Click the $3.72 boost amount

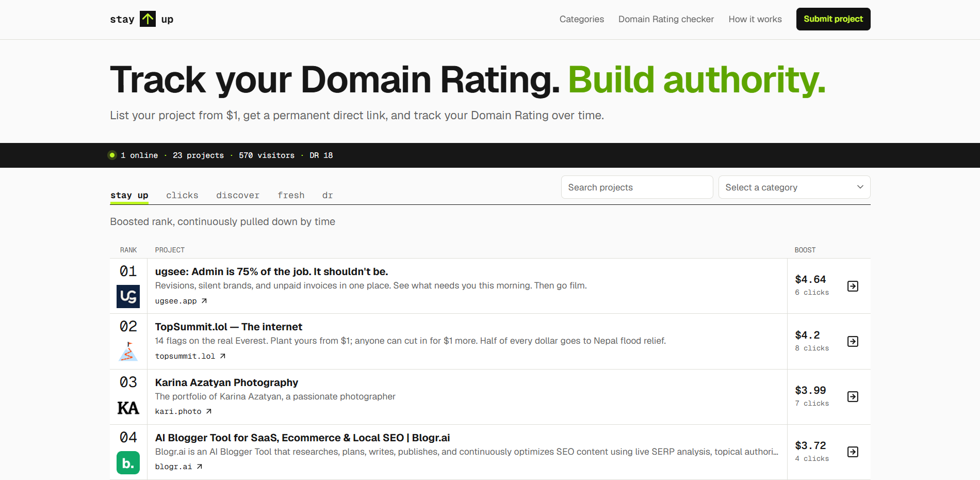point(810,445)
